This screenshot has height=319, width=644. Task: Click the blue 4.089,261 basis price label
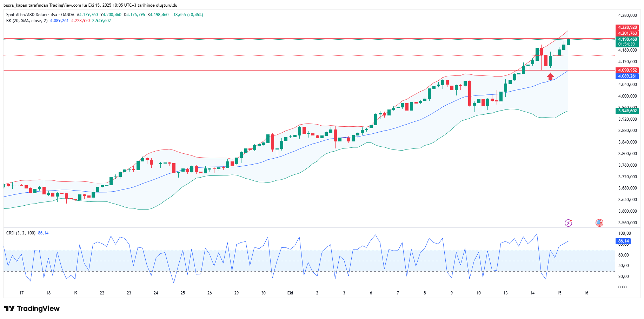[628, 76]
